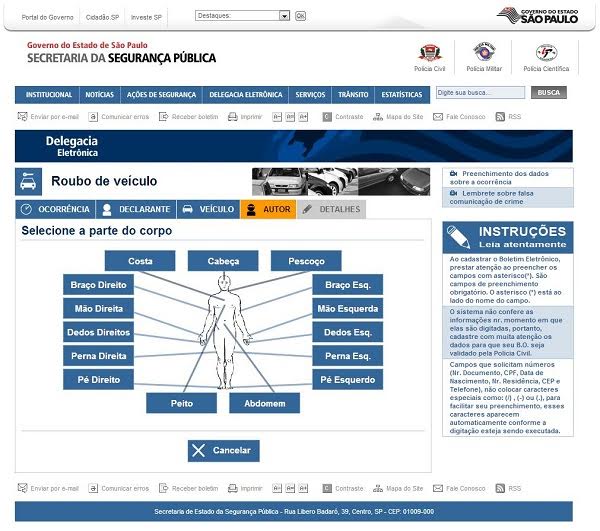
Task: Select the Pé Esquerdo body part
Action: [x=347, y=380]
